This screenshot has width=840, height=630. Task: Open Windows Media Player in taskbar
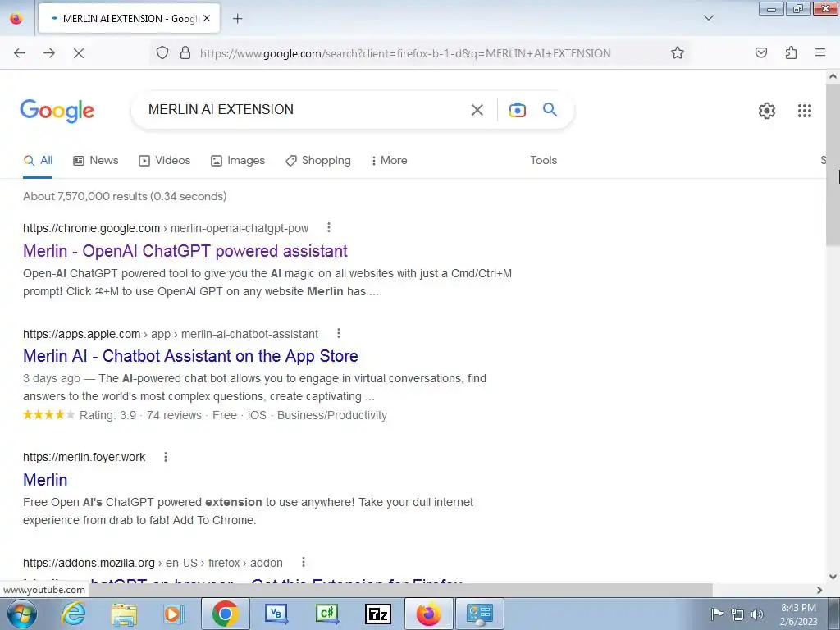pos(173,614)
